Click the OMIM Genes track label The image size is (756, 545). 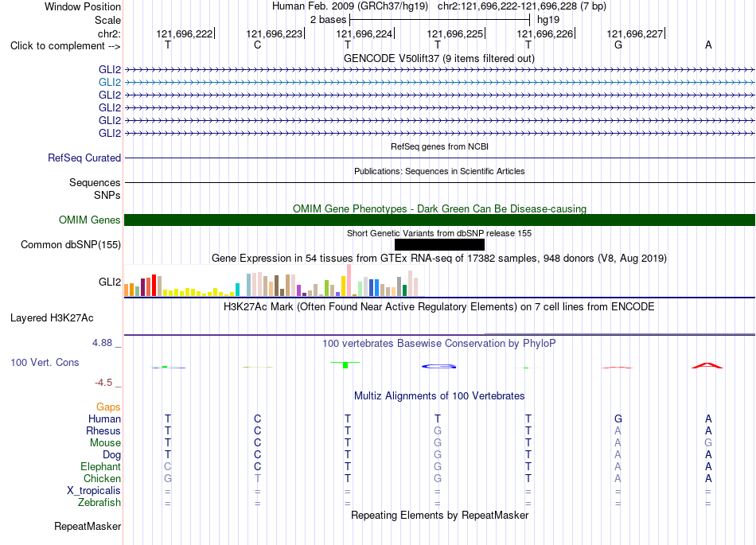(x=89, y=220)
